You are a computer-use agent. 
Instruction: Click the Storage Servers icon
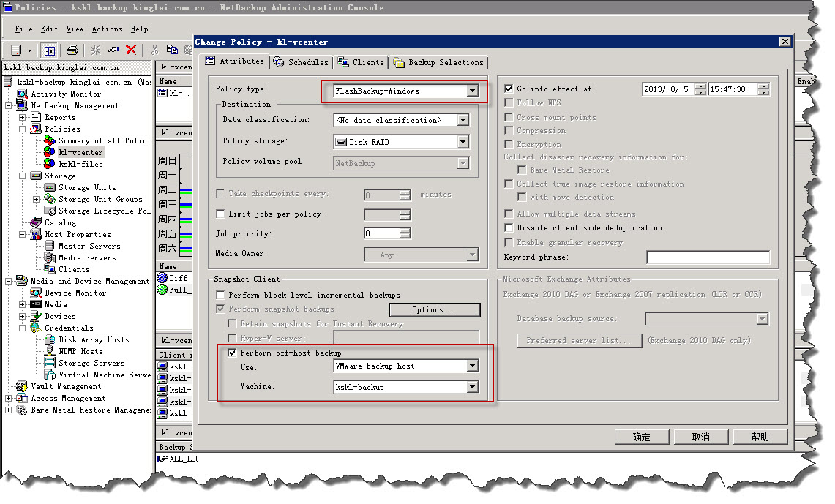[x=50, y=363]
